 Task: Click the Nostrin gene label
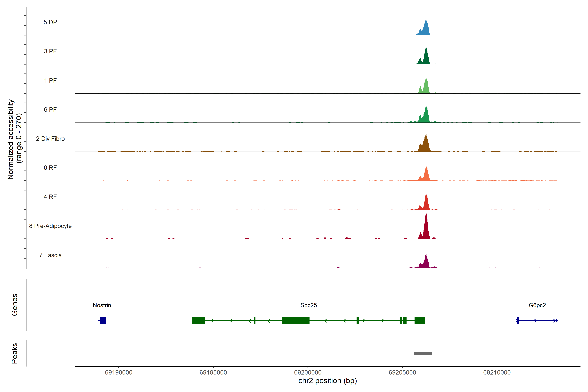tap(102, 305)
